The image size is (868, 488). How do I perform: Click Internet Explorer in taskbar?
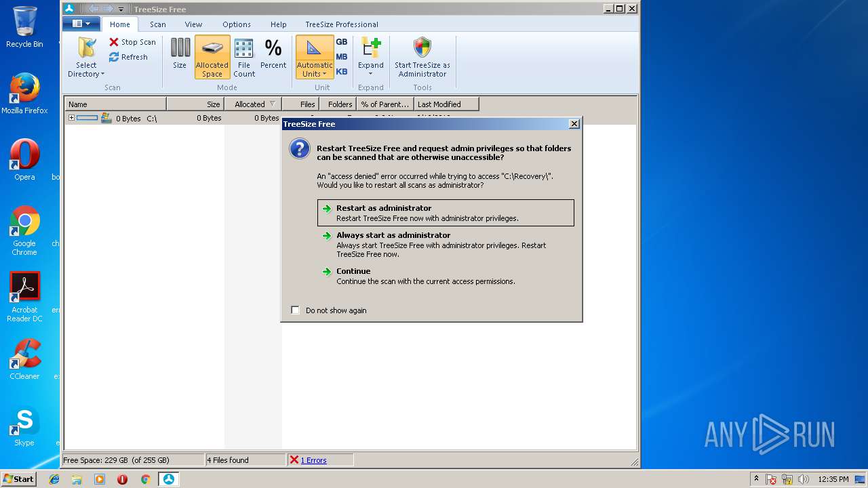pos(54,479)
